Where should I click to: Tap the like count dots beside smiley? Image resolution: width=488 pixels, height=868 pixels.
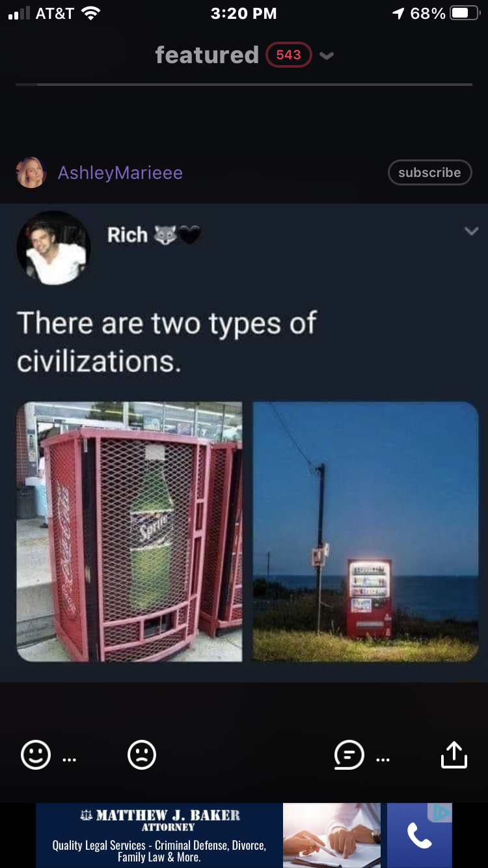69,759
